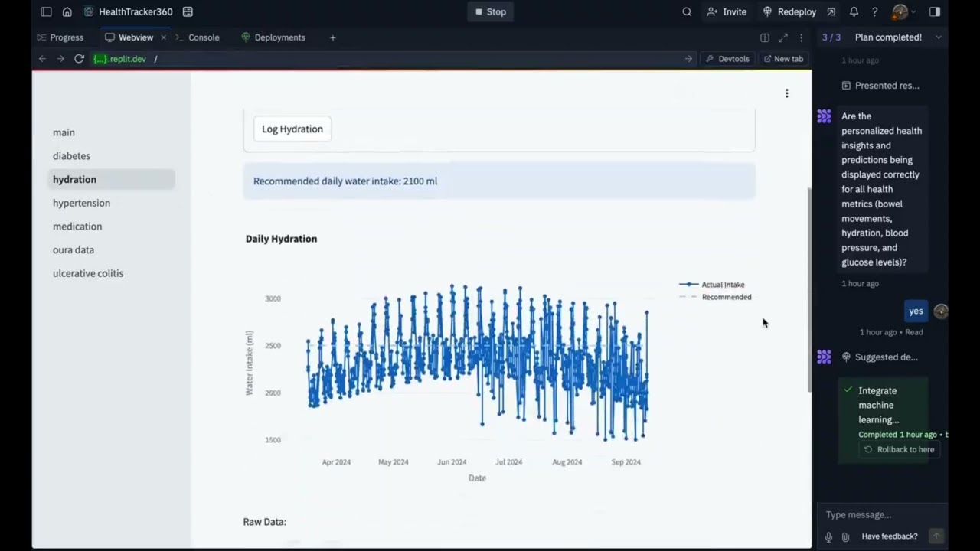Click the 'Raw Data:' heading
980x551 pixels.
click(x=264, y=522)
